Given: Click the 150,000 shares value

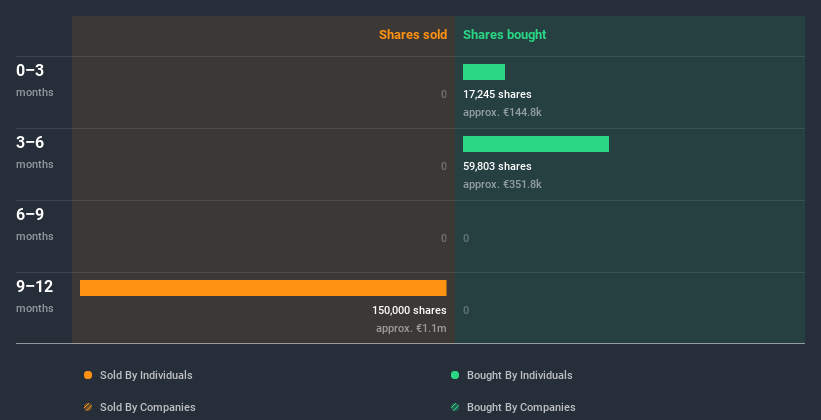Looking at the screenshot, I should [409, 311].
